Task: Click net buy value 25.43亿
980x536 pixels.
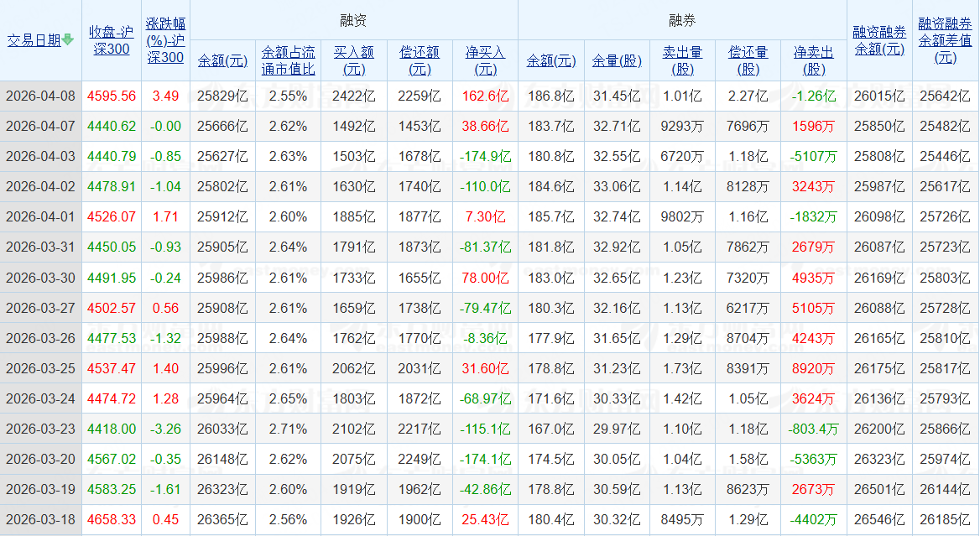Action: click(x=486, y=520)
